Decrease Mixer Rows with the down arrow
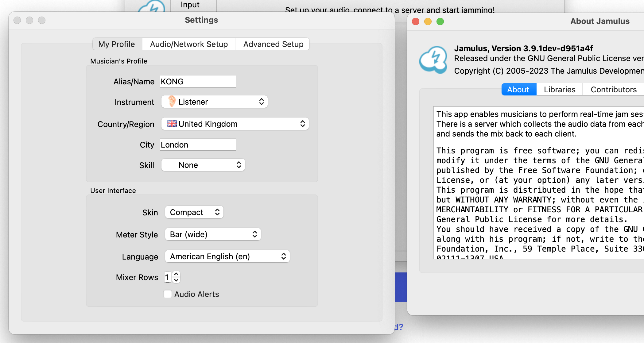The height and width of the screenshot is (343, 644). pyautogui.click(x=176, y=280)
